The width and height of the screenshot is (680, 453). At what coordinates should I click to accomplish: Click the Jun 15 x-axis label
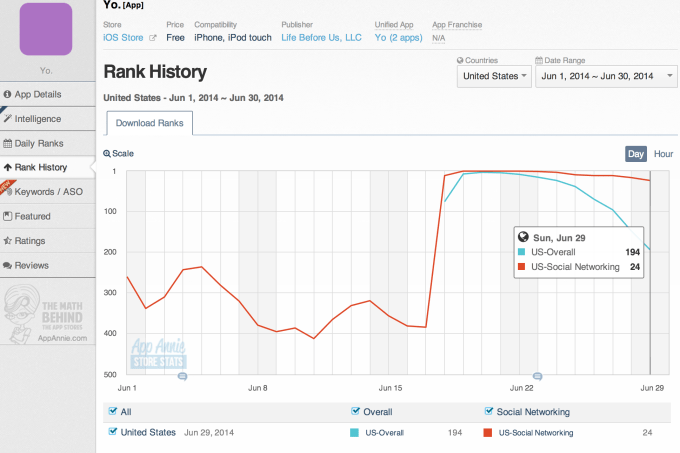tap(390, 388)
